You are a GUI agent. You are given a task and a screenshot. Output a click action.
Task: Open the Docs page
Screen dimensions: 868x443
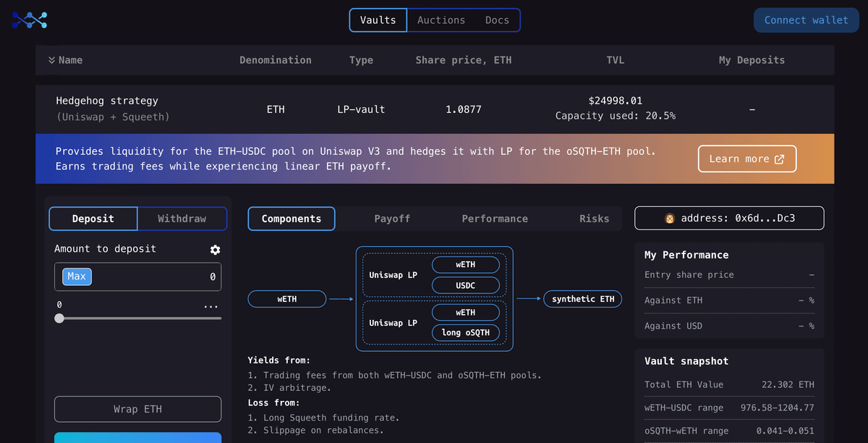[x=497, y=20]
